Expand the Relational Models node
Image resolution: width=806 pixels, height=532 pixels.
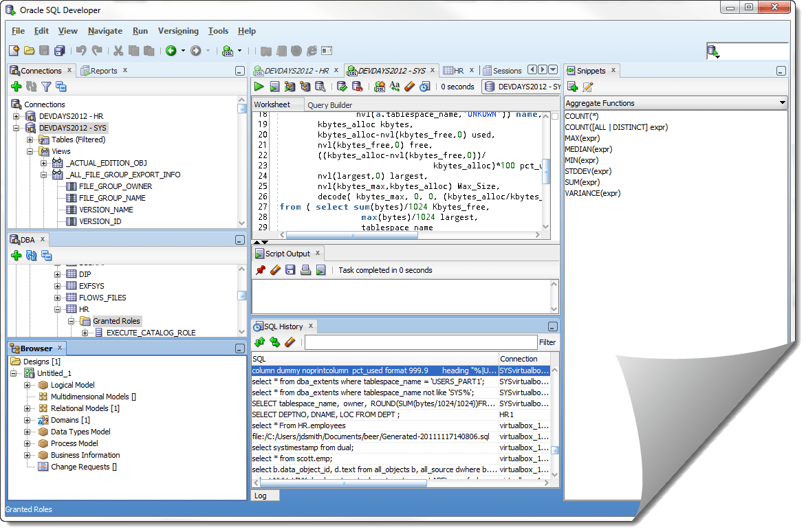click(27, 408)
